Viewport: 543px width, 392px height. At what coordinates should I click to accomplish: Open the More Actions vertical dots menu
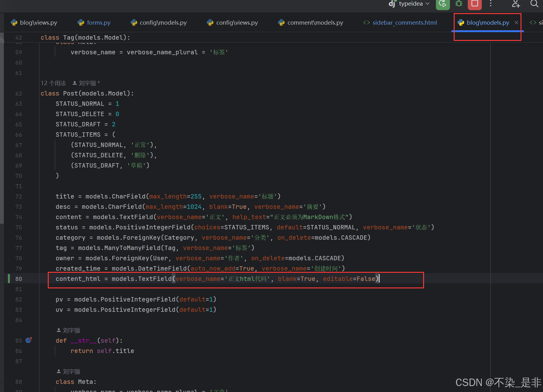[x=491, y=4]
